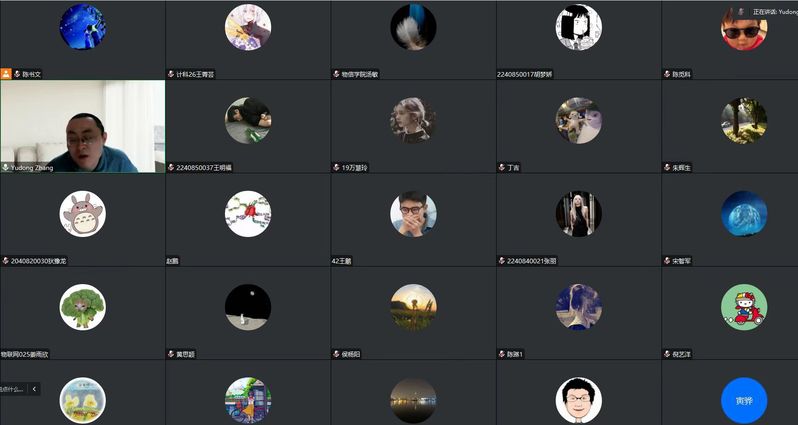
Task: Collapse the chat bubble using its arrow chevron
Action: pyautogui.click(x=34, y=389)
